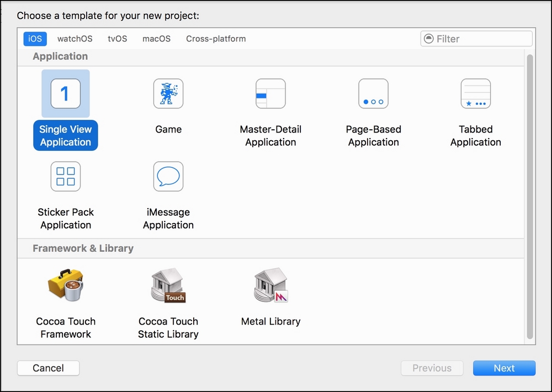
Task: Click the Cancel button
Action: coord(48,368)
